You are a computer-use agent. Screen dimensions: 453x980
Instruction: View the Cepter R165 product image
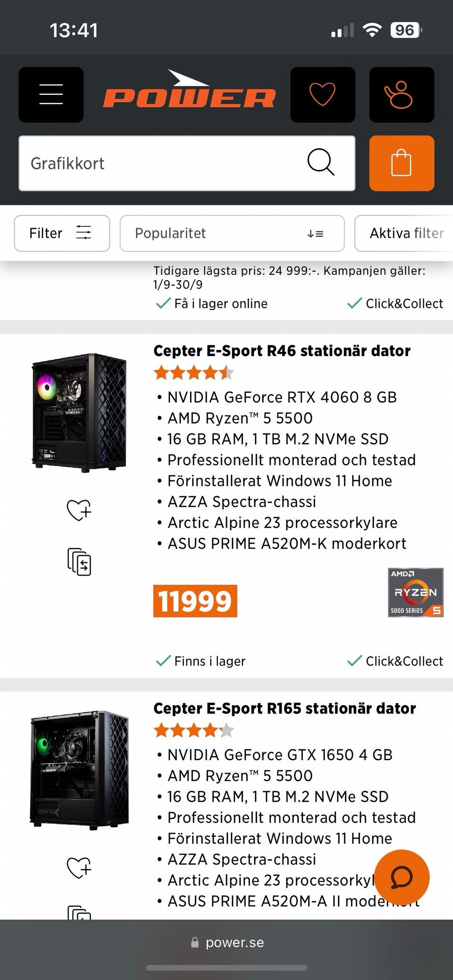[79, 770]
